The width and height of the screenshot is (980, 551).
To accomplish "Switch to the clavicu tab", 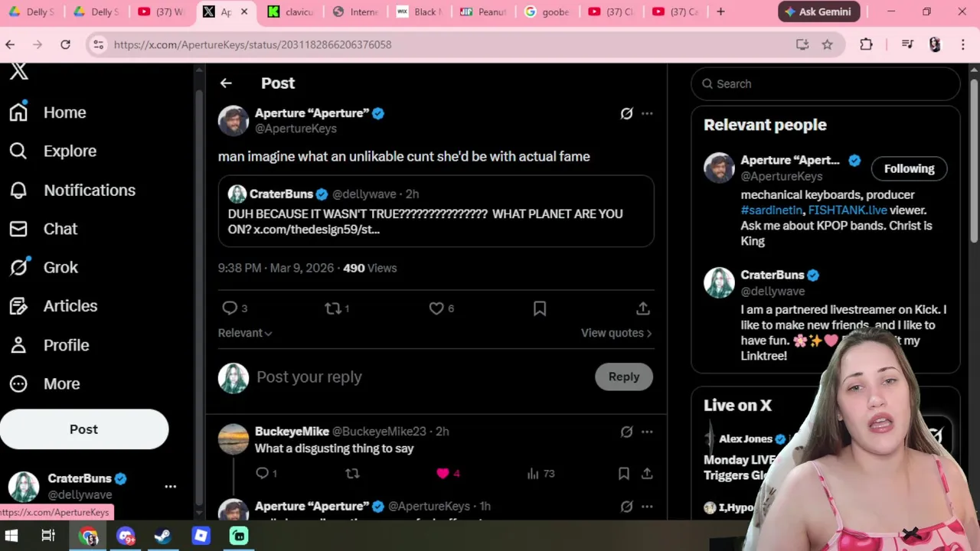I will pyautogui.click(x=291, y=11).
